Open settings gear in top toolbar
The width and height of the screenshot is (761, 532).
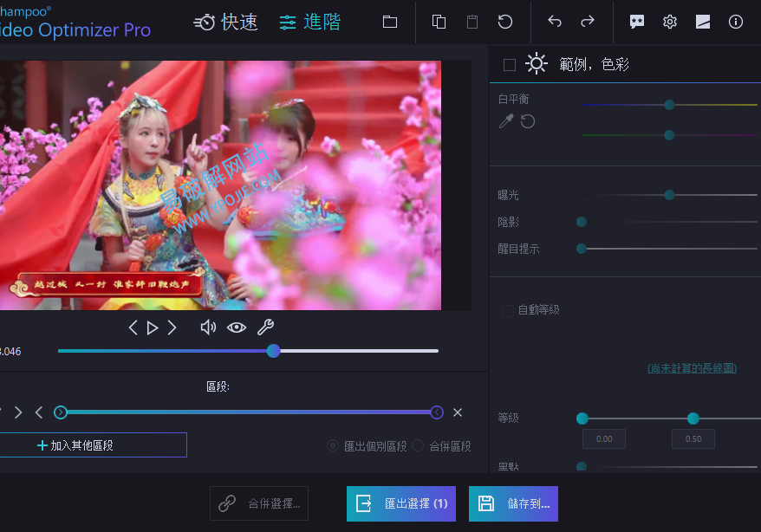(x=670, y=22)
